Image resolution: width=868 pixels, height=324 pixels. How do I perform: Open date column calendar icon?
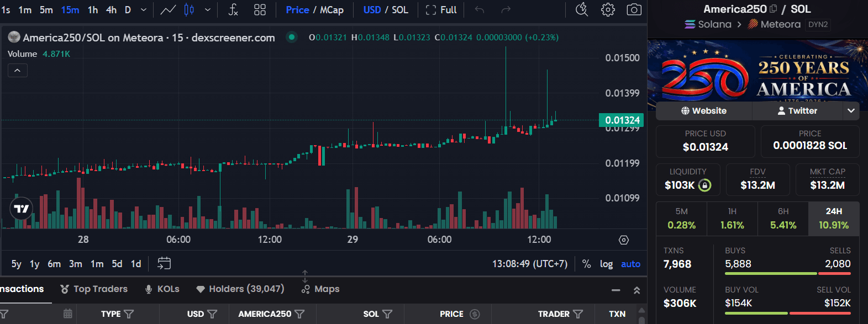(x=68, y=314)
